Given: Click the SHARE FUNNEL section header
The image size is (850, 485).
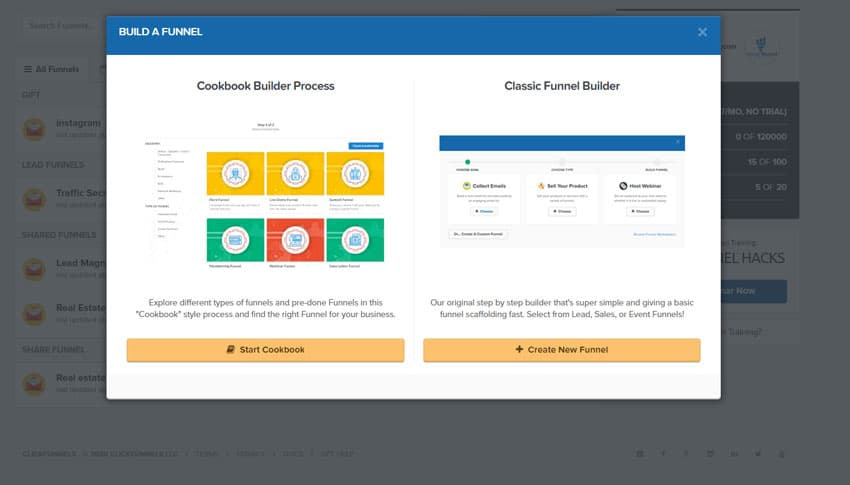Looking at the screenshot, I should point(53,350).
